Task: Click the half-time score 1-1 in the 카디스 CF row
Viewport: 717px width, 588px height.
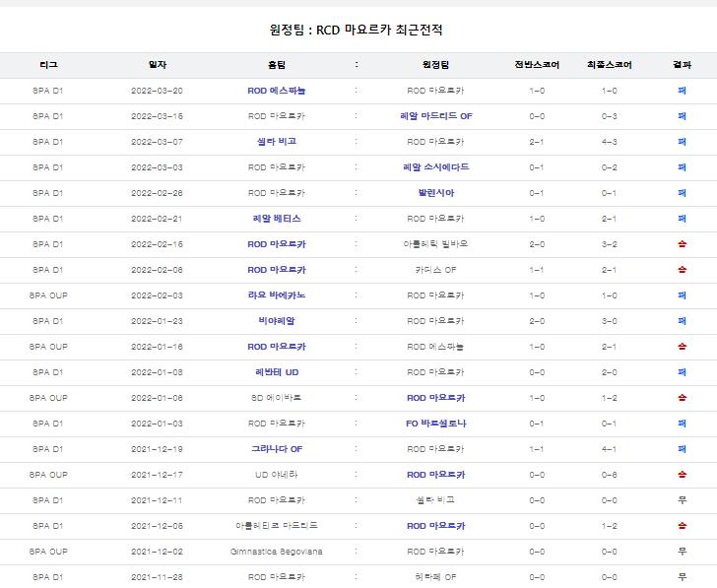Action: click(x=537, y=270)
